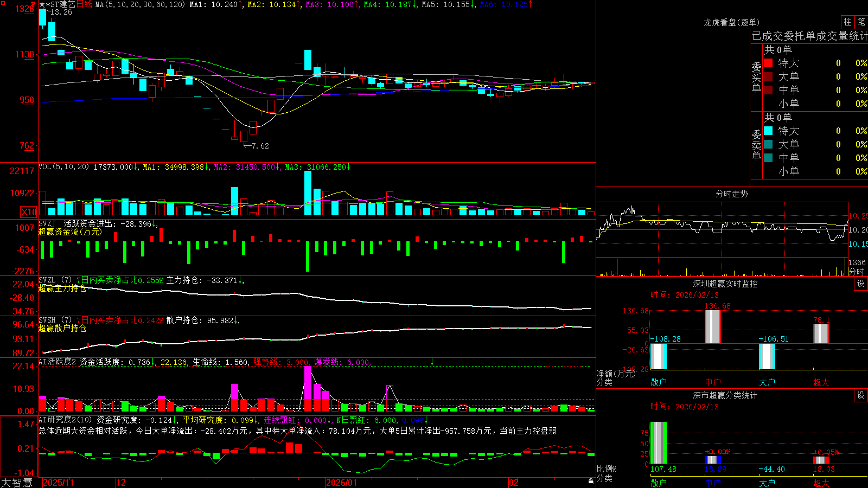Image resolution: width=868 pixels, height=488 pixels.
Task: Click the dark red 中单 buy-order swatch
Action: pyautogui.click(x=768, y=89)
